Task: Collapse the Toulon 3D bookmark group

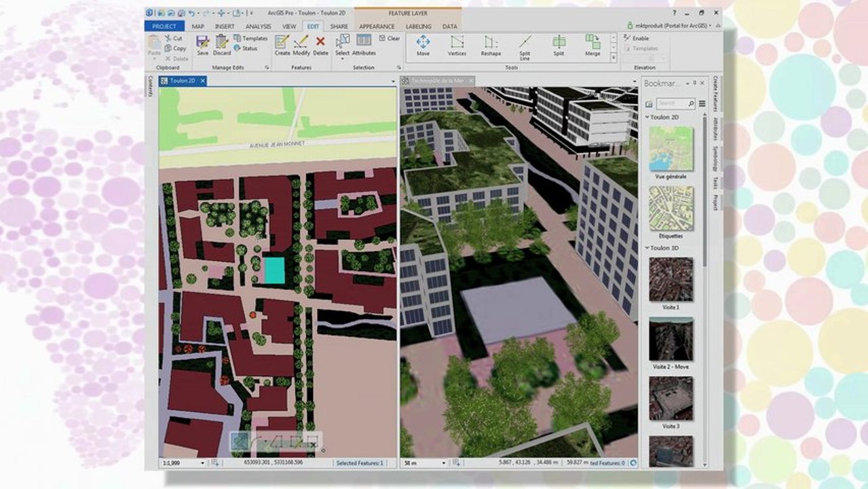Action: point(647,248)
